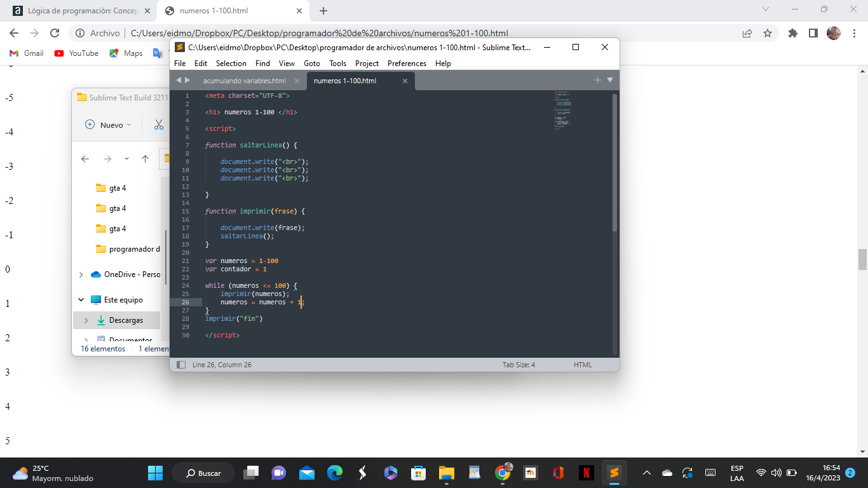Toggle the Chrome side panel icon
This screenshot has width=868, height=488.
[x=813, y=33]
